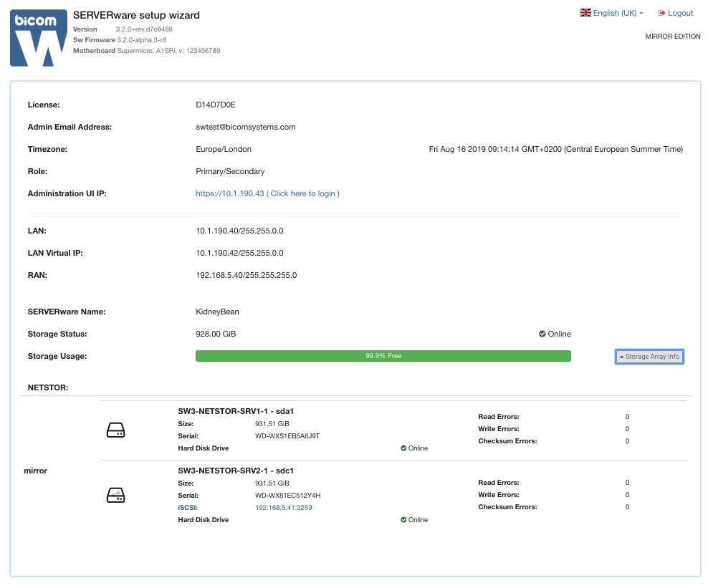Click the license key D14D7D0E text

pyautogui.click(x=216, y=105)
